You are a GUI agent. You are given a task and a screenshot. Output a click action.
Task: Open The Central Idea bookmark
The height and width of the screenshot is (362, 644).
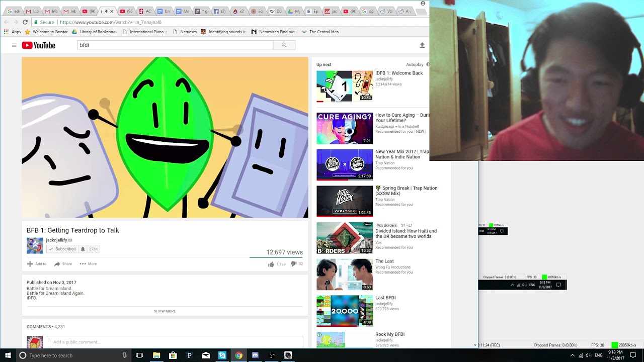(x=320, y=32)
